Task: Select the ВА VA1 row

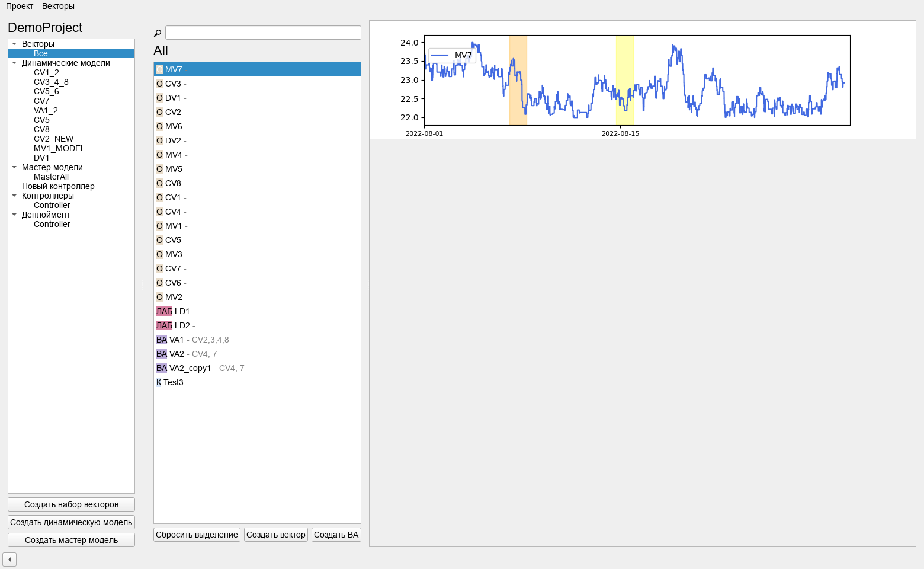Action: click(257, 340)
